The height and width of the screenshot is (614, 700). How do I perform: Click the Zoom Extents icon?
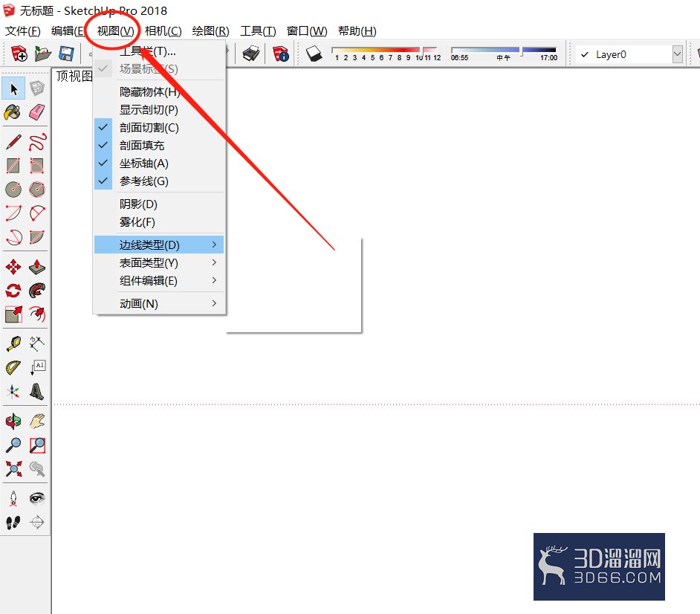13,468
